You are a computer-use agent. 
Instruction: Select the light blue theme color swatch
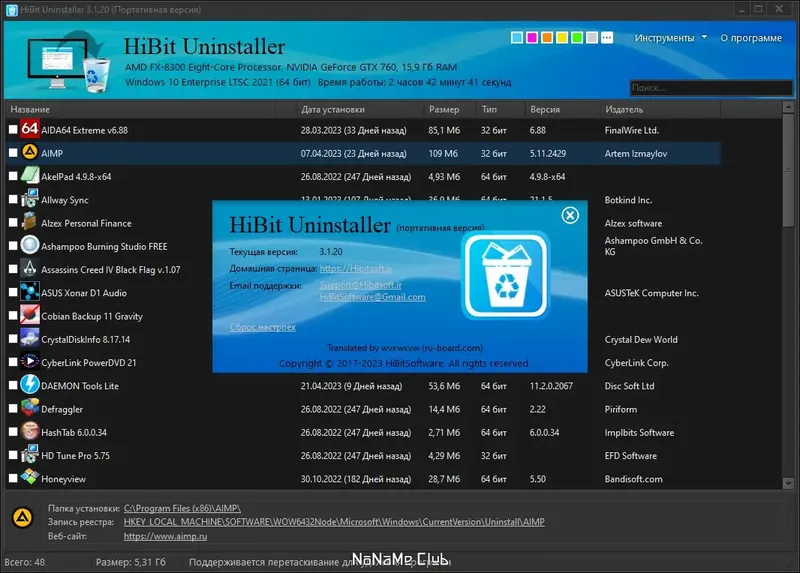pyautogui.click(x=516, y=38)
